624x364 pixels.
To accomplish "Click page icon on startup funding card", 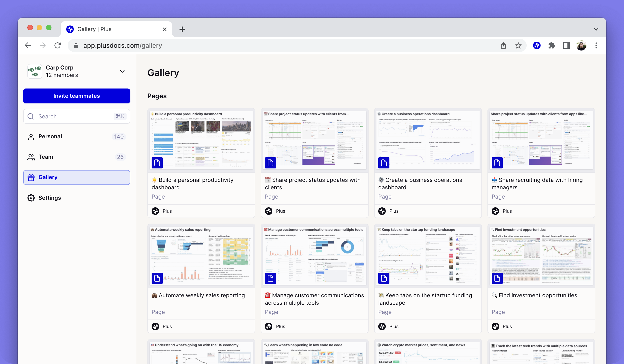I will (384, 278).
